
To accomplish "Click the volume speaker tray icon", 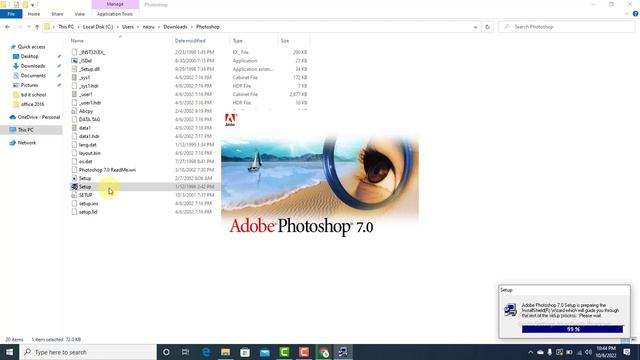I will click(588, 352).
